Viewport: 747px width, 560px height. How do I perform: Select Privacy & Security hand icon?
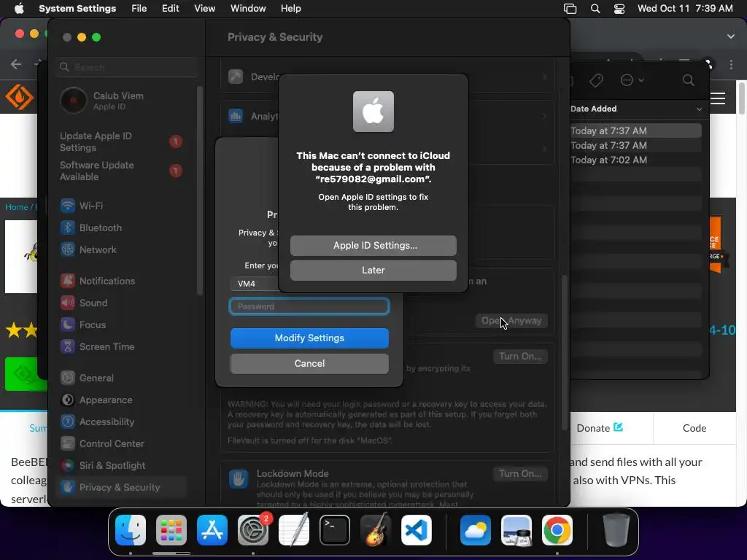point(68,488)
